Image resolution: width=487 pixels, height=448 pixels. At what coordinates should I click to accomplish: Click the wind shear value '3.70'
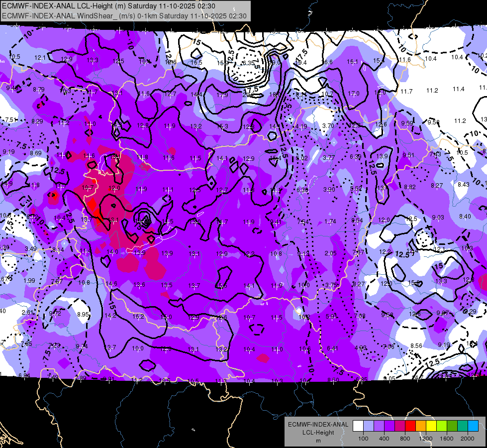328,126
